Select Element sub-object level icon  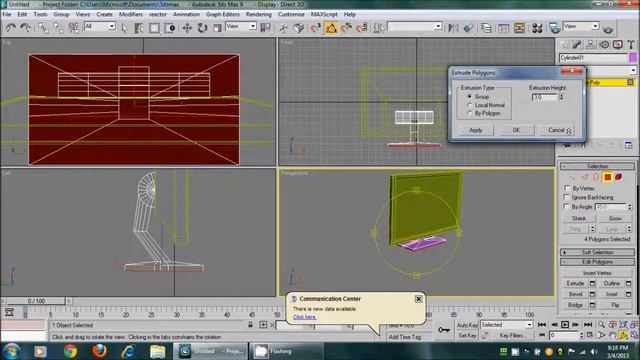(x=618, y=177)
